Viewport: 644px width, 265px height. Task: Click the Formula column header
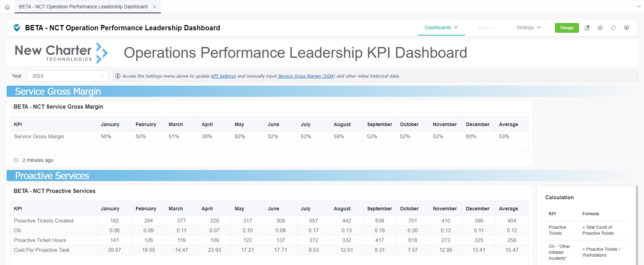click(x=591, y=214)
